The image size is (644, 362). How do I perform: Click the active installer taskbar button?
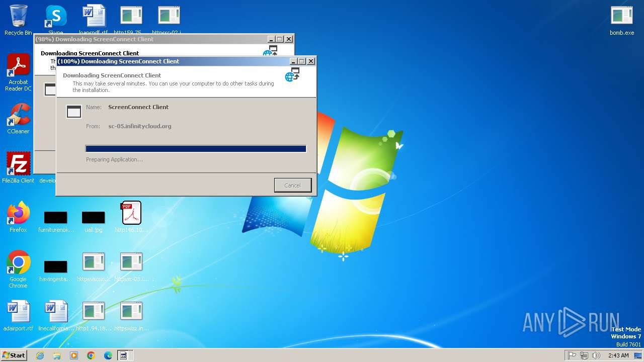coord(124,355)
